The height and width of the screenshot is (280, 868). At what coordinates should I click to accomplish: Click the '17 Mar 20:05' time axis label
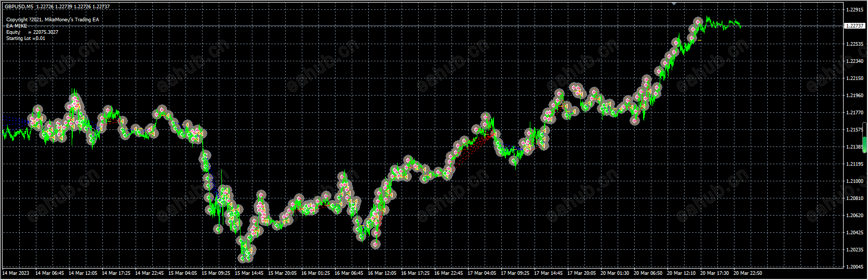point(582,273)
